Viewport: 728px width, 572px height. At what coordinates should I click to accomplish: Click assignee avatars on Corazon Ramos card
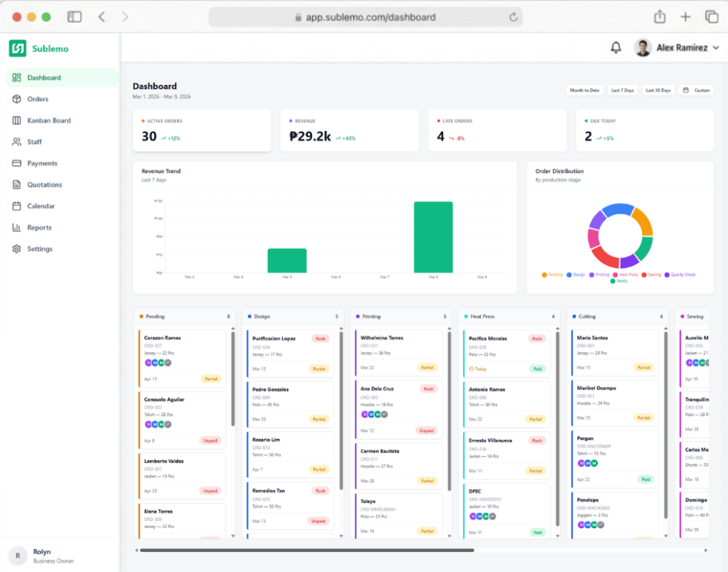(159, 363)
